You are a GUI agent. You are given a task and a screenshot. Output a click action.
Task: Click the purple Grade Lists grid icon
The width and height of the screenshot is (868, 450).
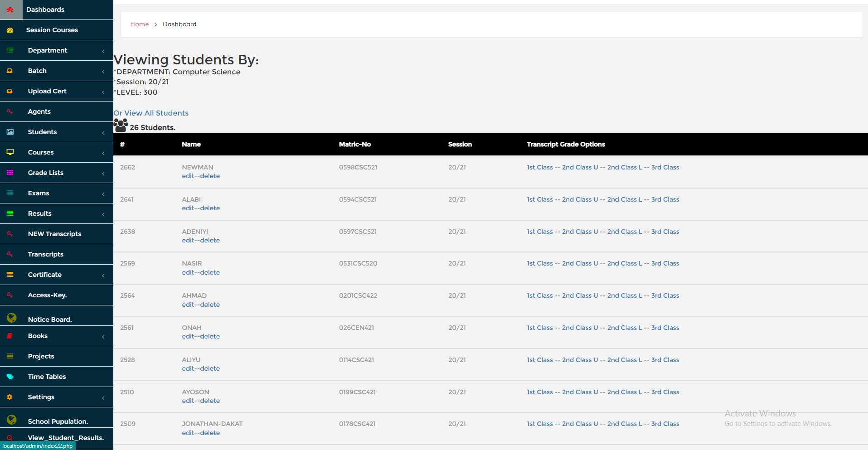[x=10, y=173]
